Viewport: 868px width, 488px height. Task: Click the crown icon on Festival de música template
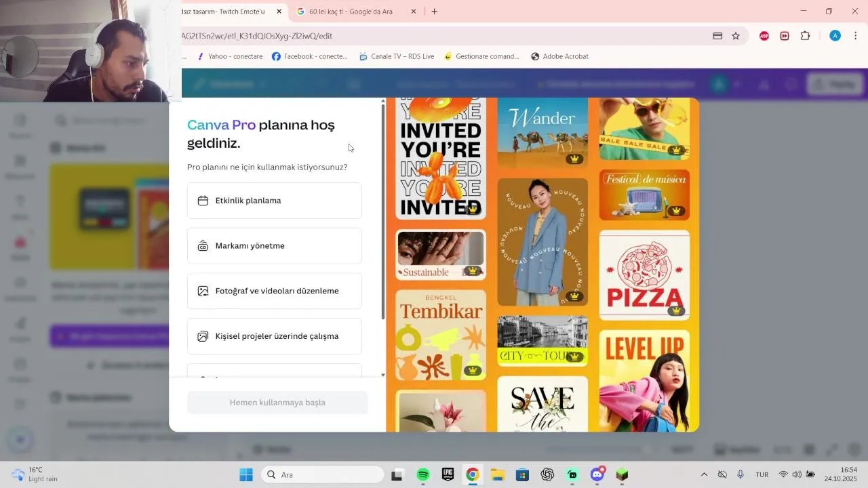(676, 211)
